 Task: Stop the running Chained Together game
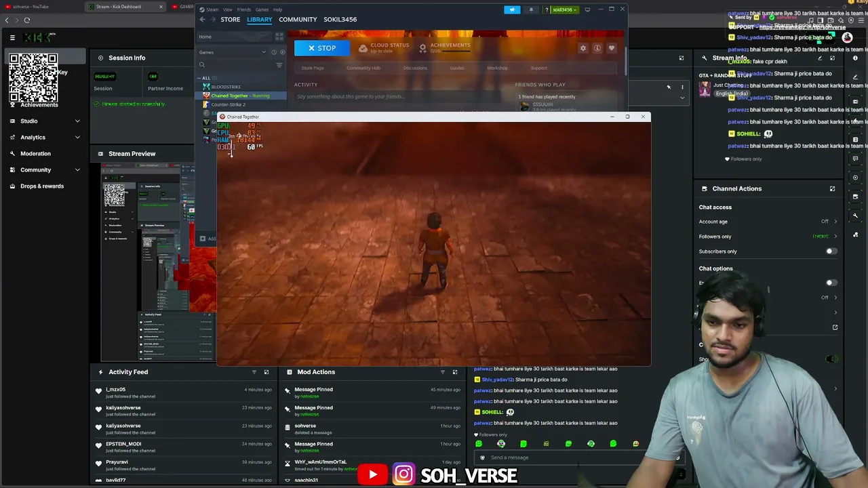point(321,48)
